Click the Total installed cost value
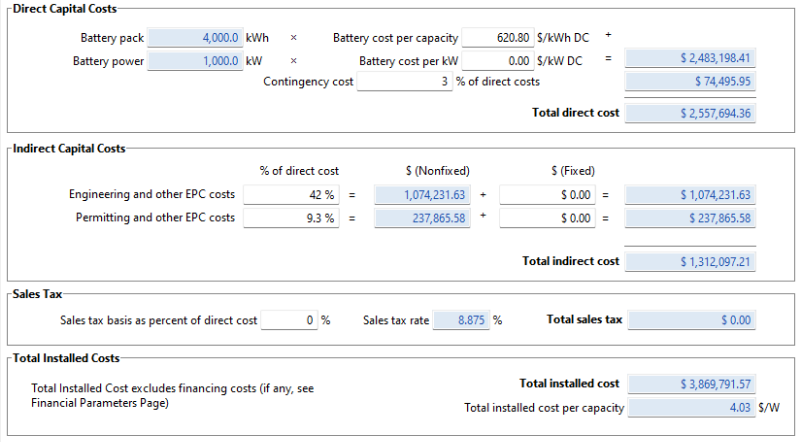The width and height of the screenshot is (800, 442). tap(690, 384)
